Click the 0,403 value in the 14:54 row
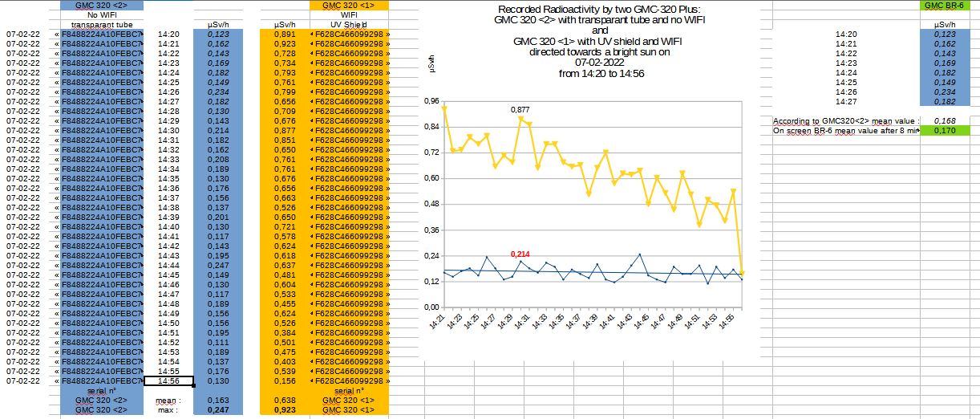 coord(286,362)
